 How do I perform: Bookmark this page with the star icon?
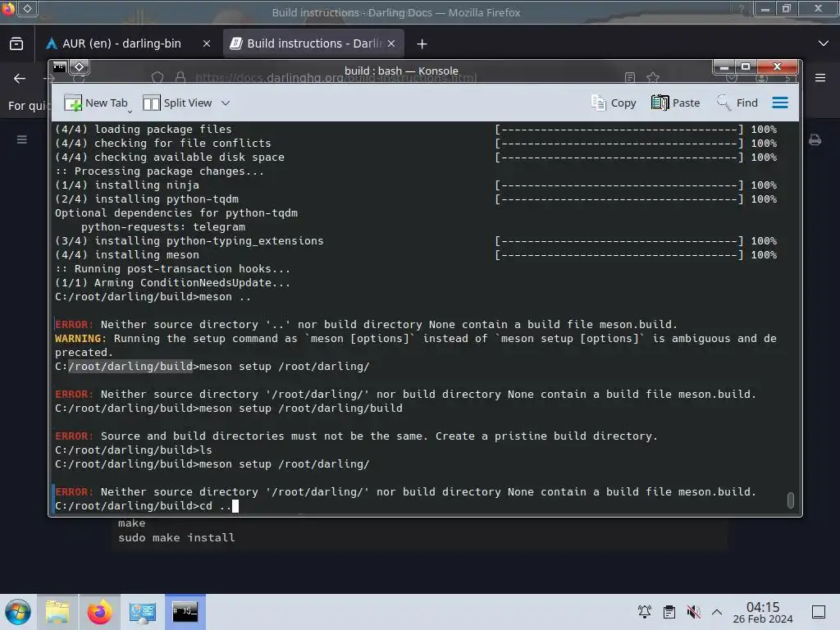[652, 78]
